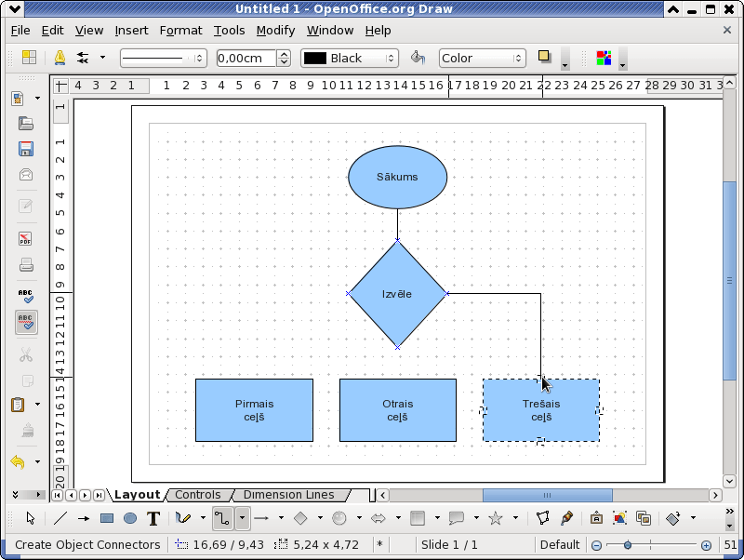
Task: Choose the Basic Shapes diamond tool
Action: (300, 518)
